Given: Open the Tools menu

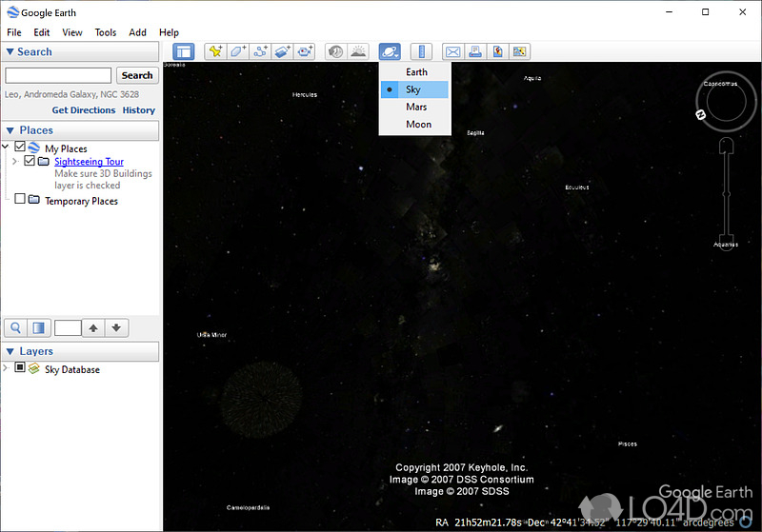Looking at the screenshot, I should 106,32.
